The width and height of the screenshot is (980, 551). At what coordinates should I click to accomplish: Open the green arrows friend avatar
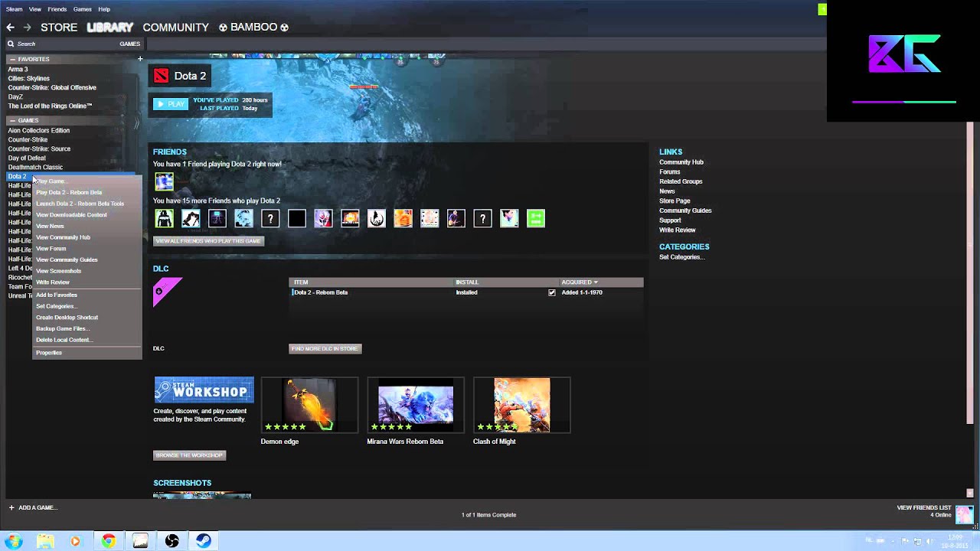(536, 219)
